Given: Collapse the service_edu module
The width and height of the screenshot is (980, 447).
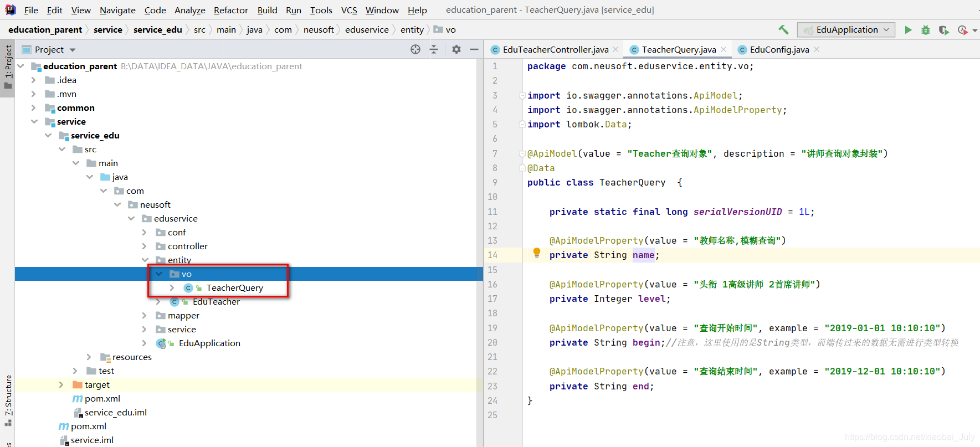Looking at the screenshot, I should (48, 135).
